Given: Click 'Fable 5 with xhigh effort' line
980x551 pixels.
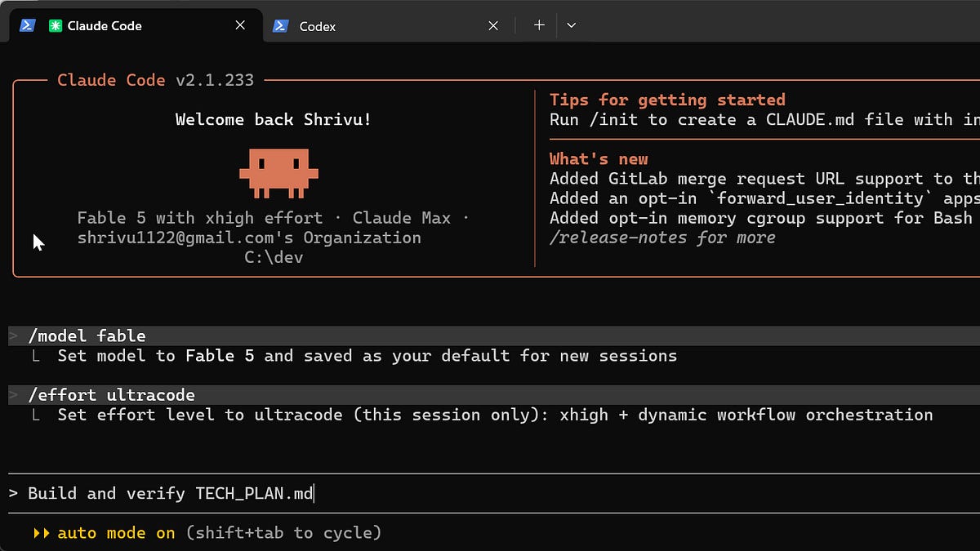Looking at the screenshot, I should point(274,218).
